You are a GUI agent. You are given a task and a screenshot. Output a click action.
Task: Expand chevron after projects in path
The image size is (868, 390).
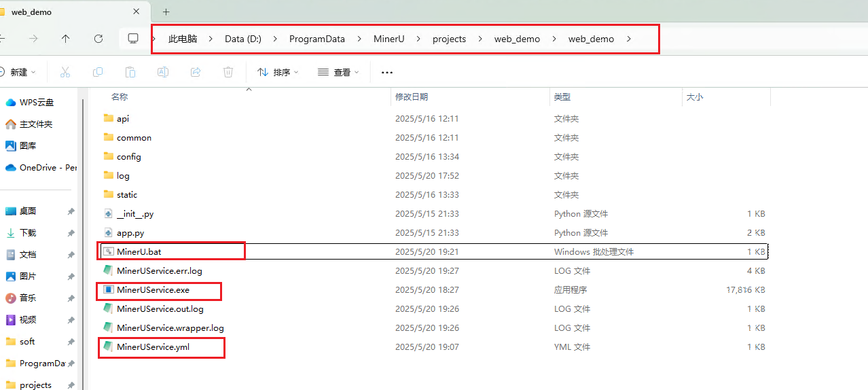point(480,39)
